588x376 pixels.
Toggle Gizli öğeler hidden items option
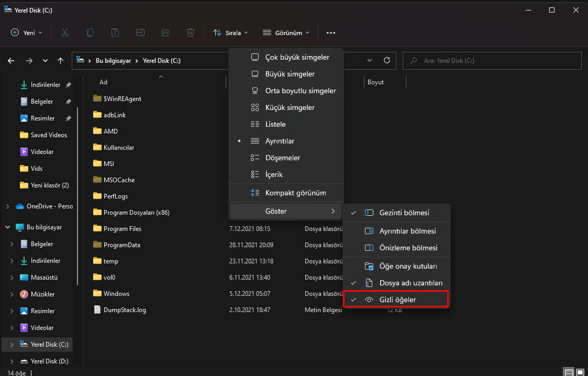[x=396, y=300]
